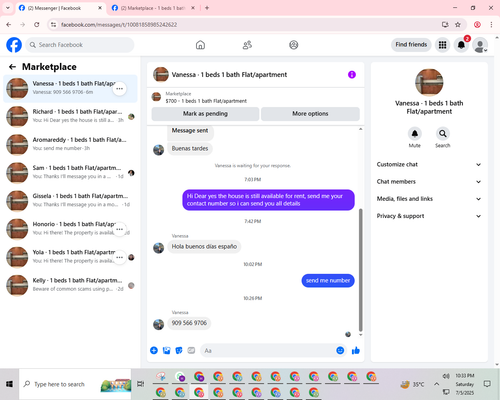Open conversation info purple icon
This screenshot has height=400, width=500.
(x=352, y=75)
